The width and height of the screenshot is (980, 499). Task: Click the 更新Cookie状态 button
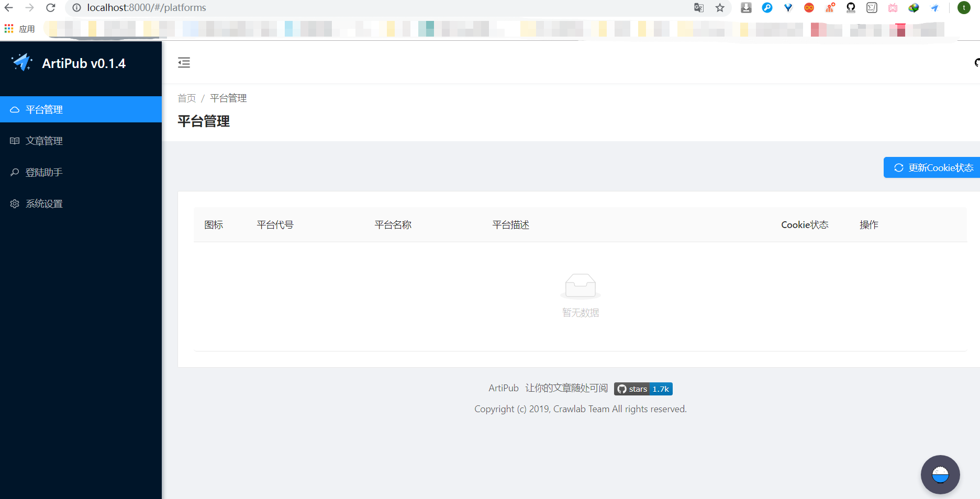pos(932,167)
